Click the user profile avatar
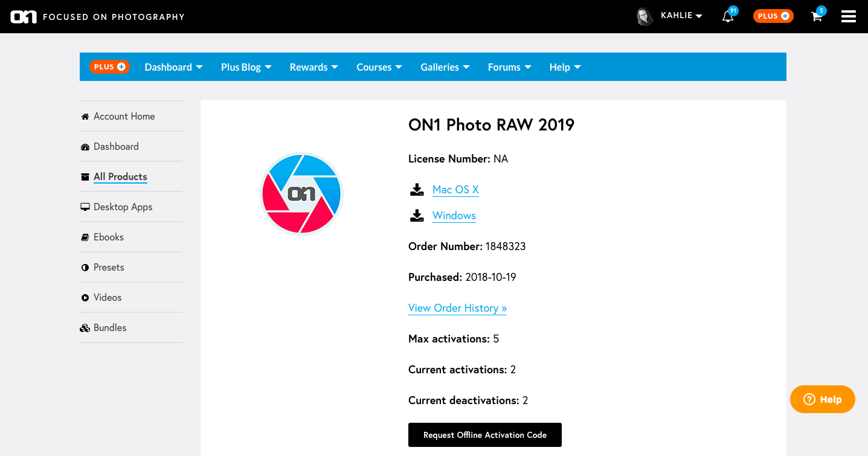 coord(645,16)
